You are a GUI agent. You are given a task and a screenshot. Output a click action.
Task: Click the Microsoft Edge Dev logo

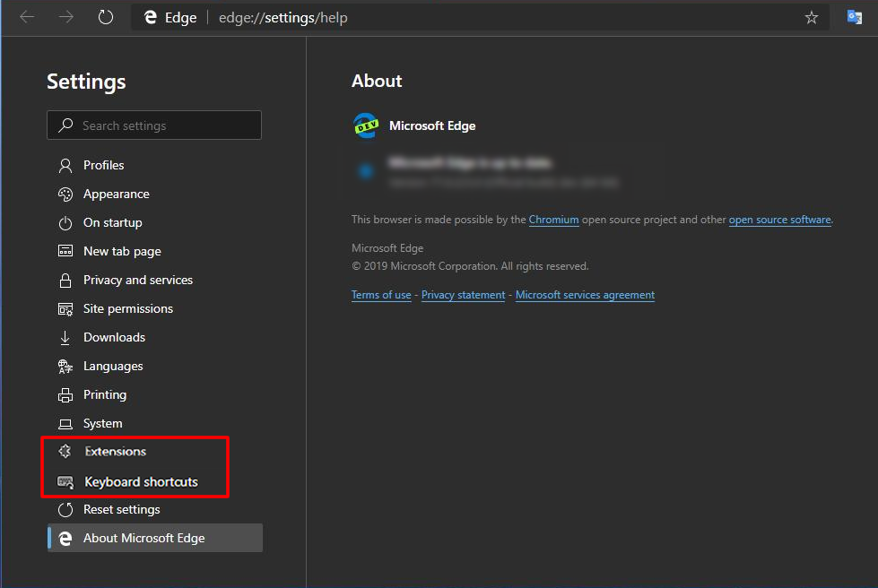coord(366,125)
